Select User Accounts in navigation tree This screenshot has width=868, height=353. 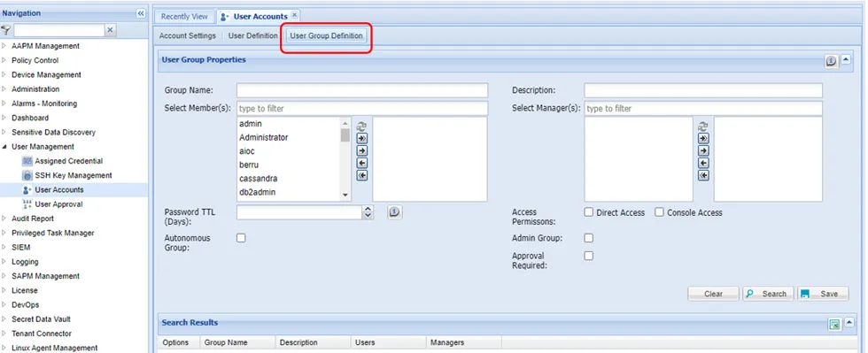(x=59, y=190)
